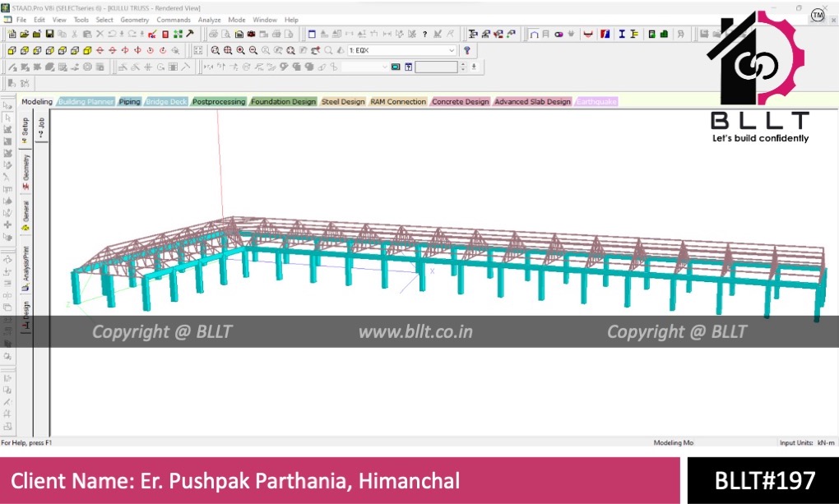Open the Analyze menu
Screen dimensions: 839x504
coord(209,20)
